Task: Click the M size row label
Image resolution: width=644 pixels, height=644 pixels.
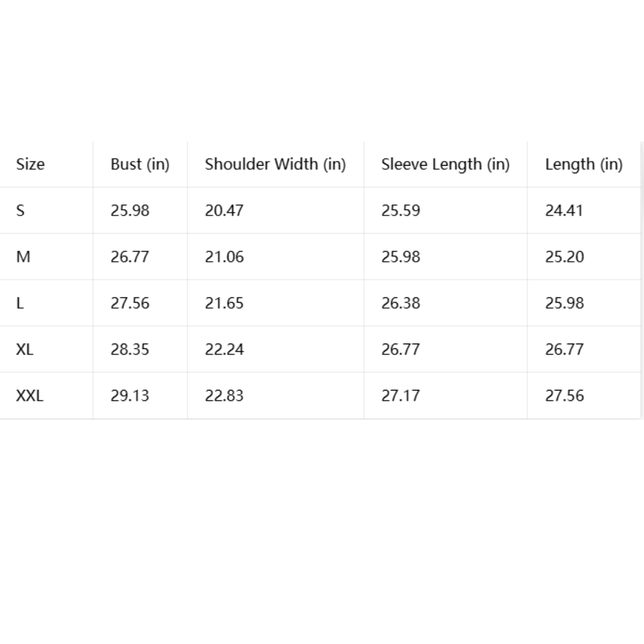Action: (23, 256)
